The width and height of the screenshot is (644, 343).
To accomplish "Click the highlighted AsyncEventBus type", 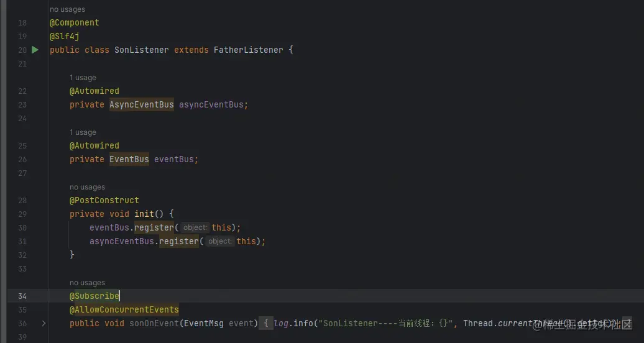I will click(x=141, y=104).
